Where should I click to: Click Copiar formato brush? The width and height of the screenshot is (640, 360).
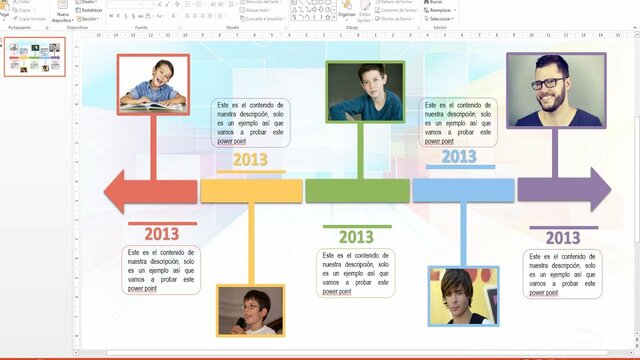pyautogui.click(x=29, y=19)
